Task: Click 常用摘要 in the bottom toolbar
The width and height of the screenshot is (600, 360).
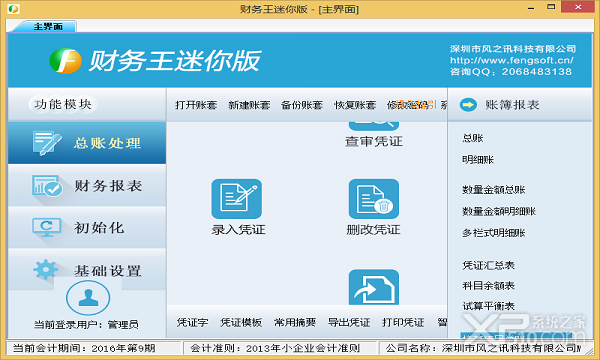Action: (x=295, y=323)
